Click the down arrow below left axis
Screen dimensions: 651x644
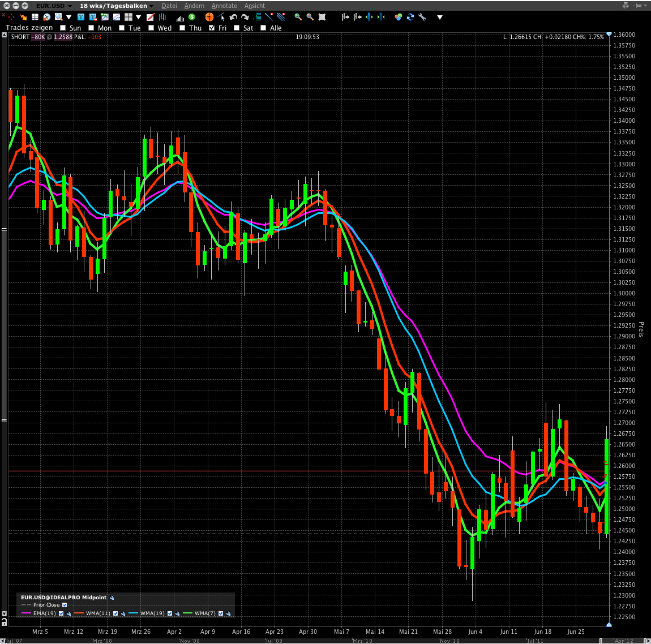[x=4, y=613]
